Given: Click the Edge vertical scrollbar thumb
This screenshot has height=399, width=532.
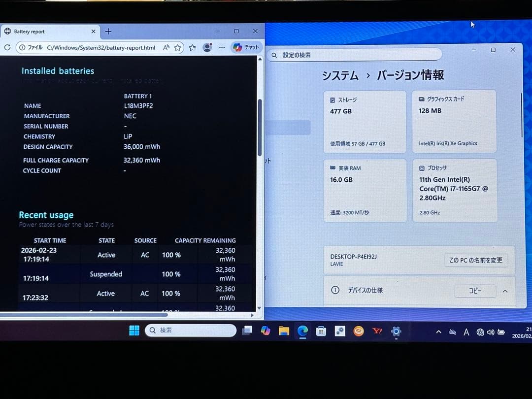Looking at the screenshot, I should (x=260, y=127).
